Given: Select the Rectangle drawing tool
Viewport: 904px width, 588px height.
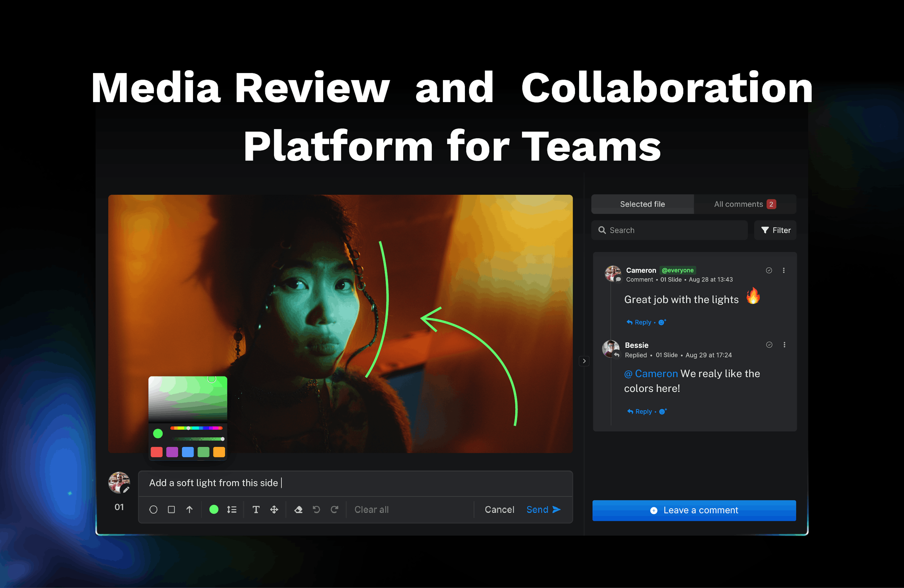Looking at the screenshot, I should pyautogui.click(x=171, y=509).
